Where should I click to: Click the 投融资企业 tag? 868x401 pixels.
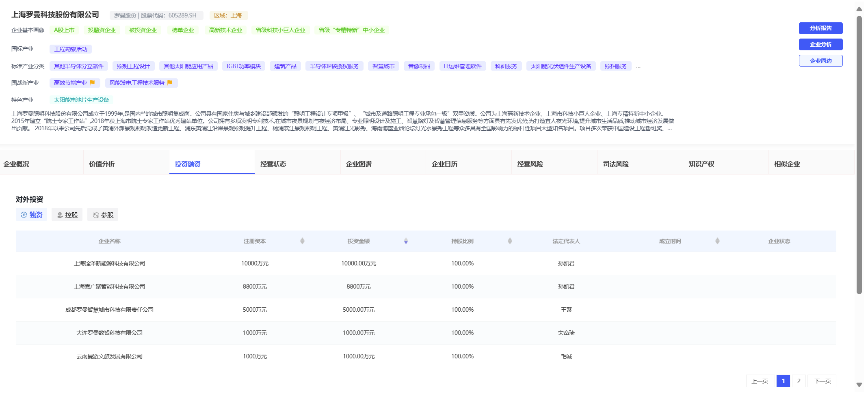point(102,30)
